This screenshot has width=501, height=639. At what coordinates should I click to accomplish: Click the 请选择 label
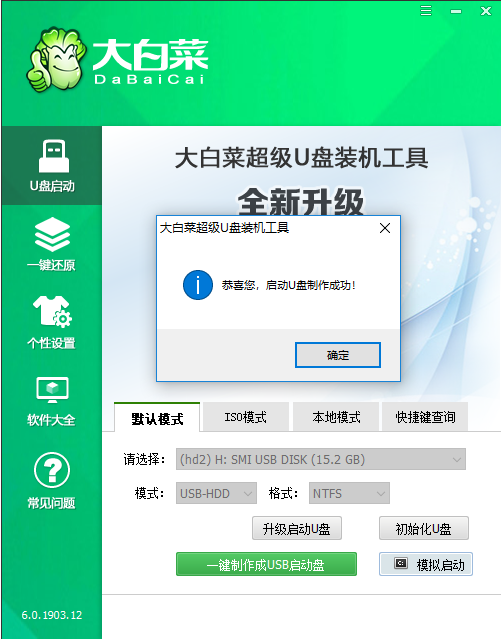click(x=144, y=459)
